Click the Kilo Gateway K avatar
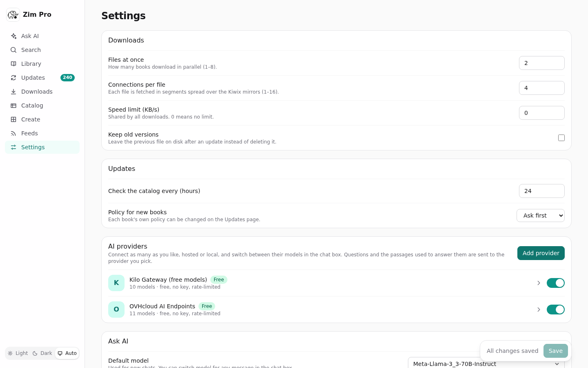Screen dimensions: 588x368 click(x=116, y=283)
